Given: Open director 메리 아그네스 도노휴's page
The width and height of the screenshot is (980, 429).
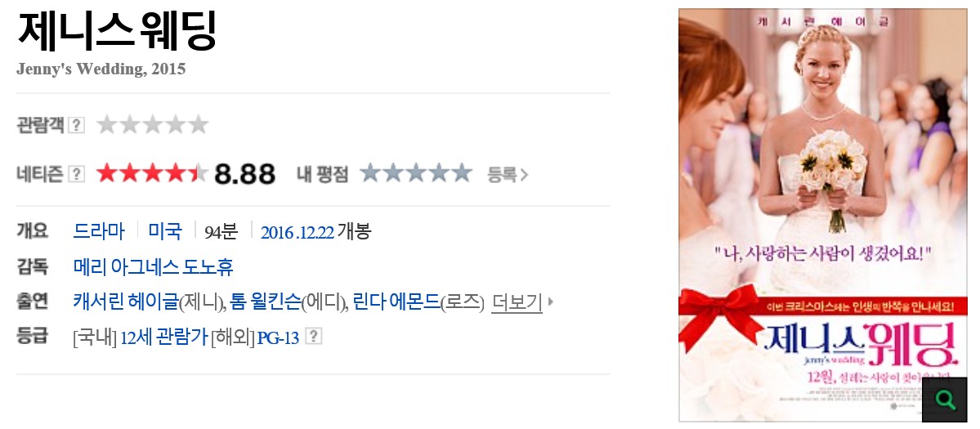Looking at the screenshot, I should pyautogui.click(x=153, y=267).
